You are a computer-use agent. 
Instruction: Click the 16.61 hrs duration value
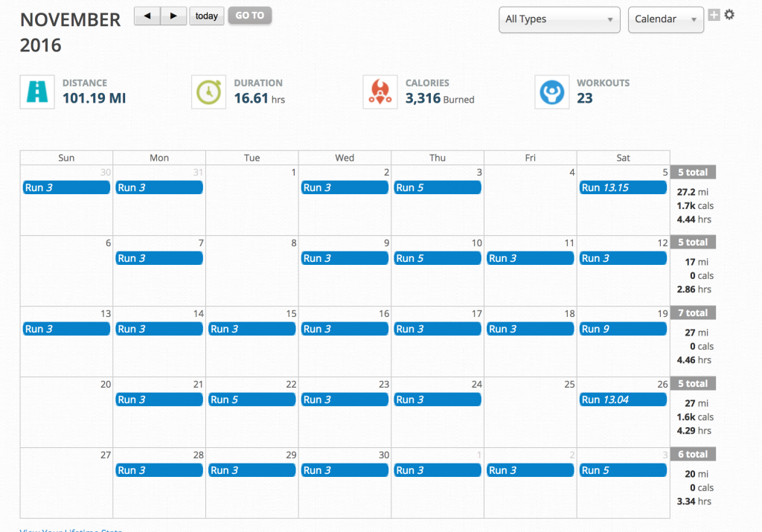259,99
